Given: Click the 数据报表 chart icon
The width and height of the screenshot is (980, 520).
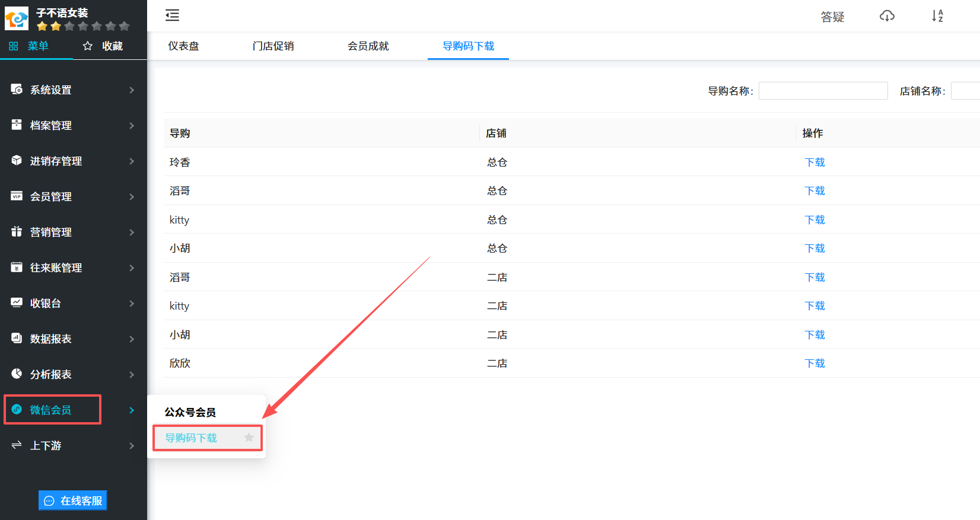Looking at the screenshot, I should point(17,338).
